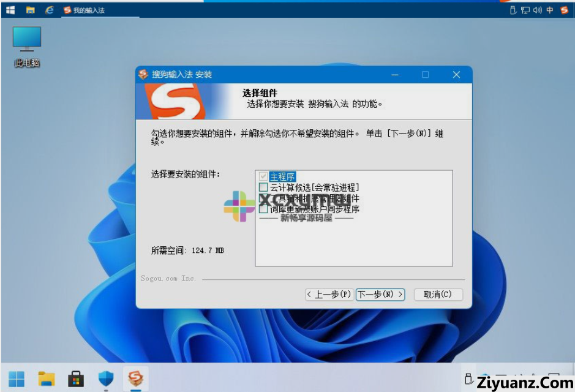The image size is (575, 392).
Task: Click the 下一步(N) button
Action: point(380,295)
